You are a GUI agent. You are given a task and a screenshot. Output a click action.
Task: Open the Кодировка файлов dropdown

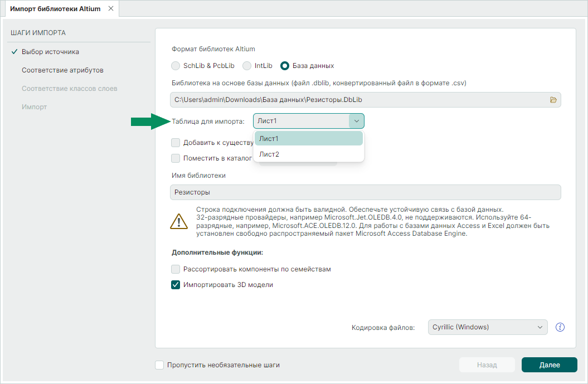click(487, 327)
